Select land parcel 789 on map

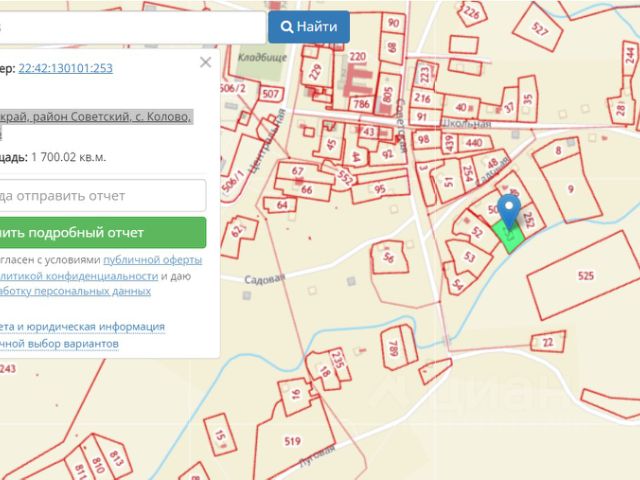pyautogui.click(x=392, y=348)
